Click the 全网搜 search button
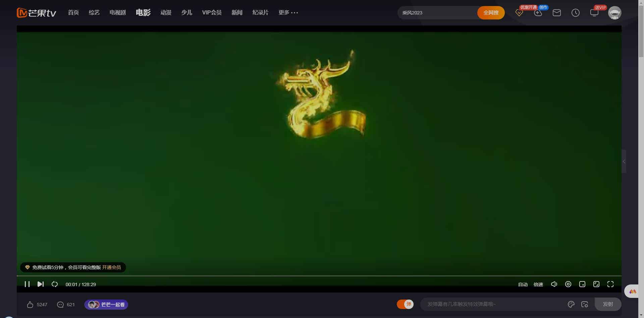This screenshot has width=644, height=318. 491,13
